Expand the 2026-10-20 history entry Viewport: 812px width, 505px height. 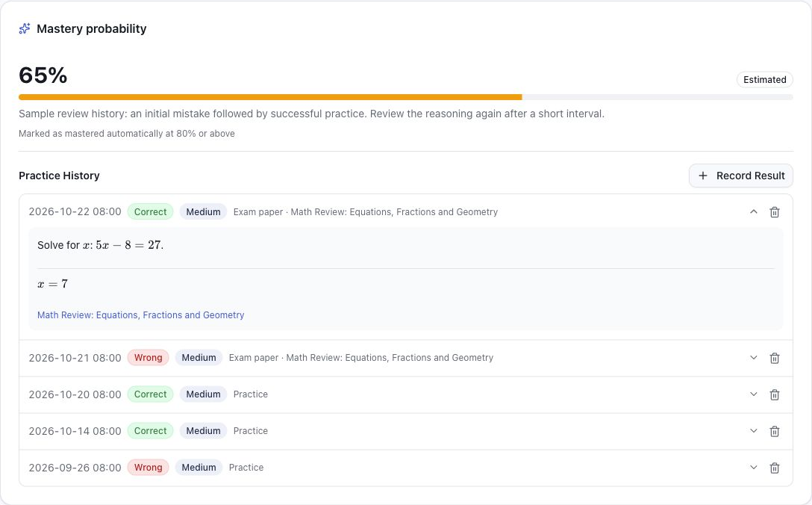pyautogui.click(x=754, y=394)
